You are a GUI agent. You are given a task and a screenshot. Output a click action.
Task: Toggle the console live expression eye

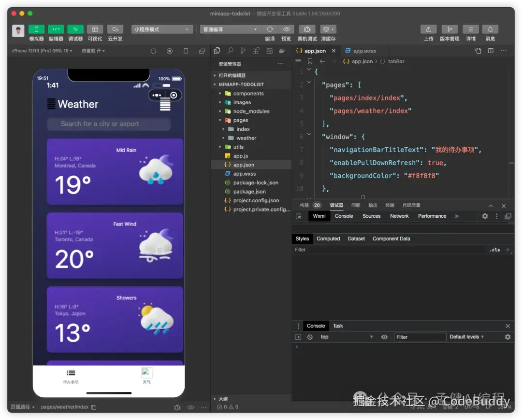coord(384,337)
